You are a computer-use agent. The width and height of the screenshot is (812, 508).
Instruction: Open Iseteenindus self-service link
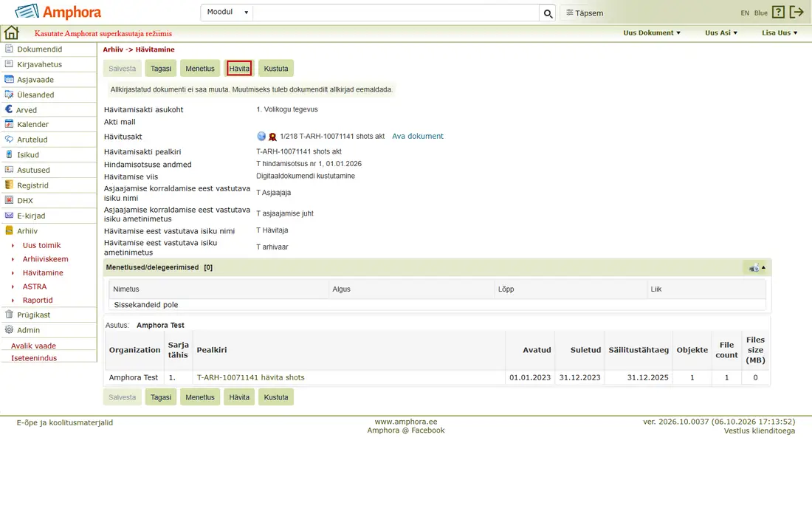click(x=34, y=358)
